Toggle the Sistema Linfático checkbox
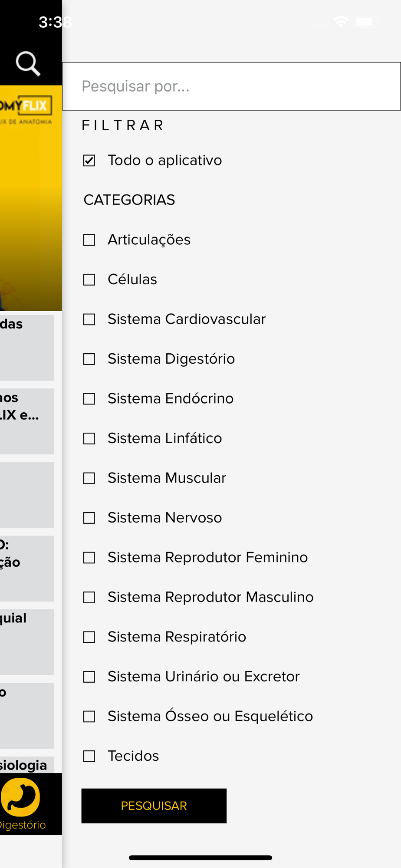 89,438
